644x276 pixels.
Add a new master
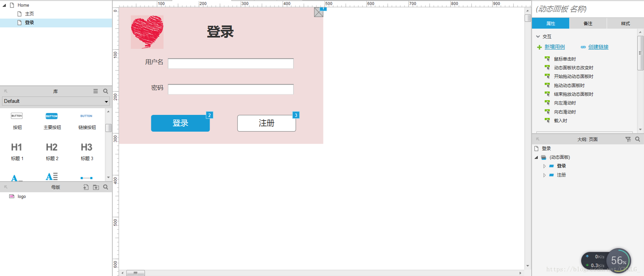point(86,187)
